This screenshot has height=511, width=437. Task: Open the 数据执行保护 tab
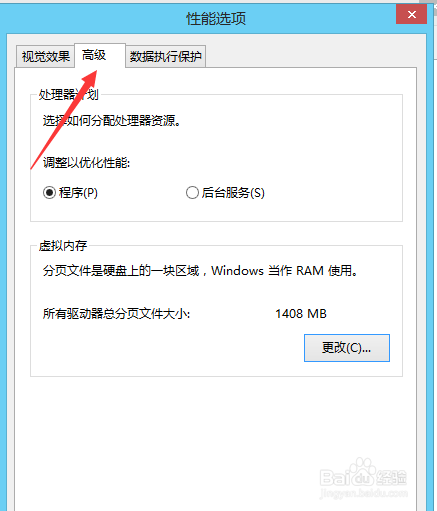[165, 56]
